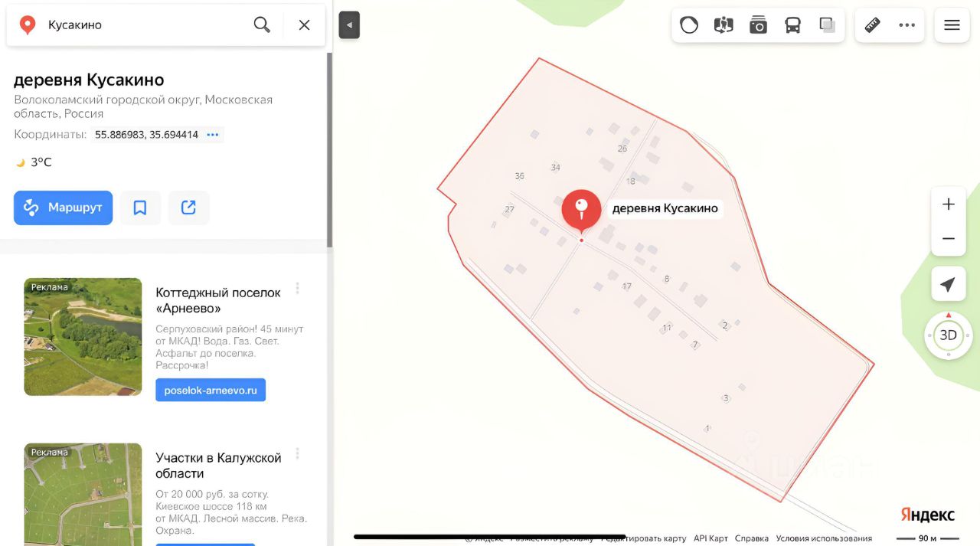
Task: Locate my position on map
Action: pyautogui.click(x=948, y=285)
